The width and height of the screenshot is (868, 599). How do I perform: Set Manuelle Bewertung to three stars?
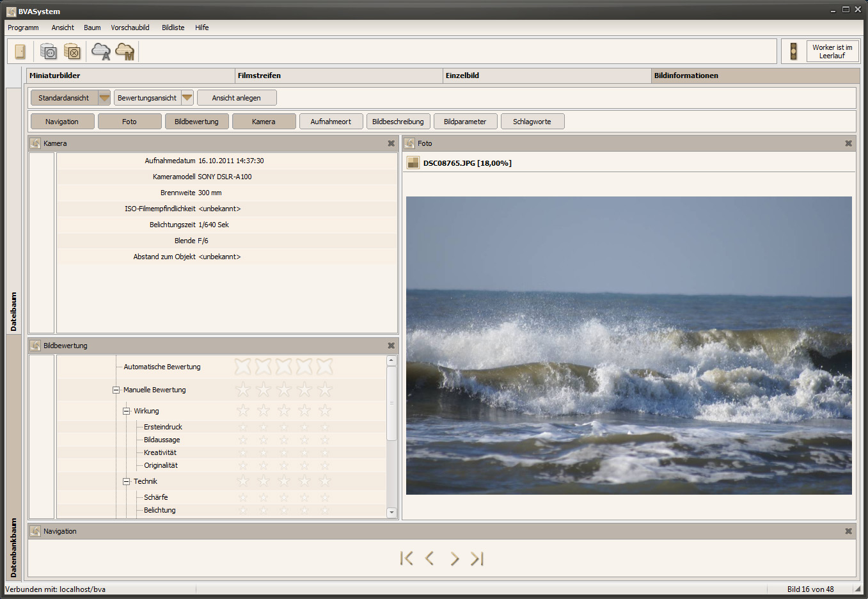click(x=283, y=390)
